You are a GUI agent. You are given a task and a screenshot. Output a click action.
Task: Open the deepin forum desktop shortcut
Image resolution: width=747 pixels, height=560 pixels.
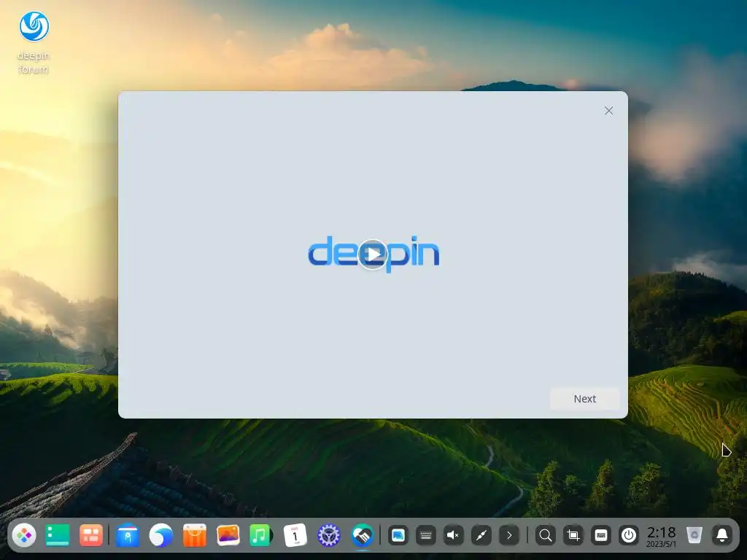coord(34,43)
